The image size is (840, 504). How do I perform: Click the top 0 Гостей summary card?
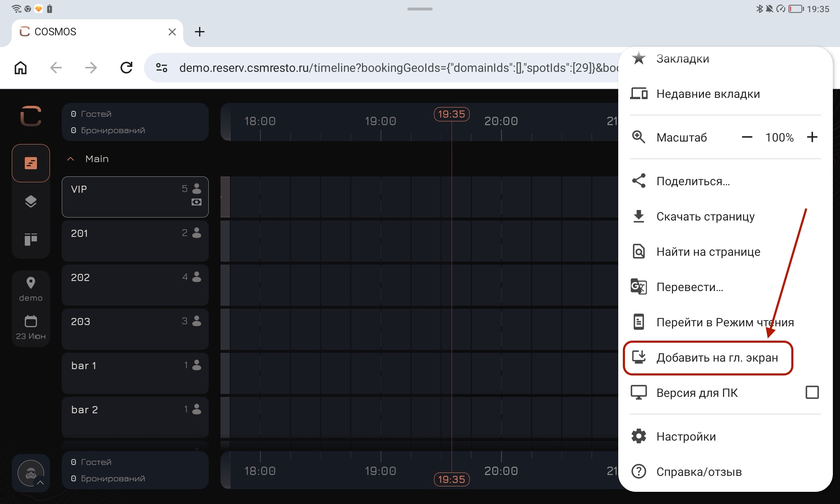click(135, 122)
